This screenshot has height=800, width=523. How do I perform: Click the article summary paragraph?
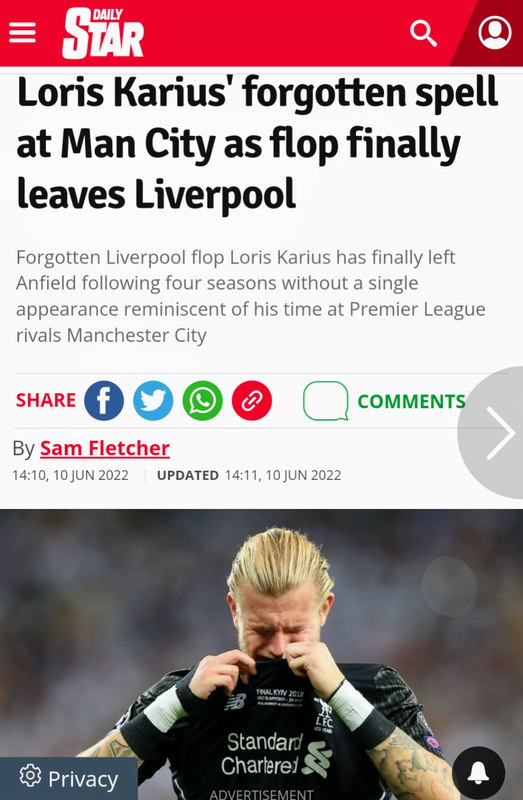point(251,296)
